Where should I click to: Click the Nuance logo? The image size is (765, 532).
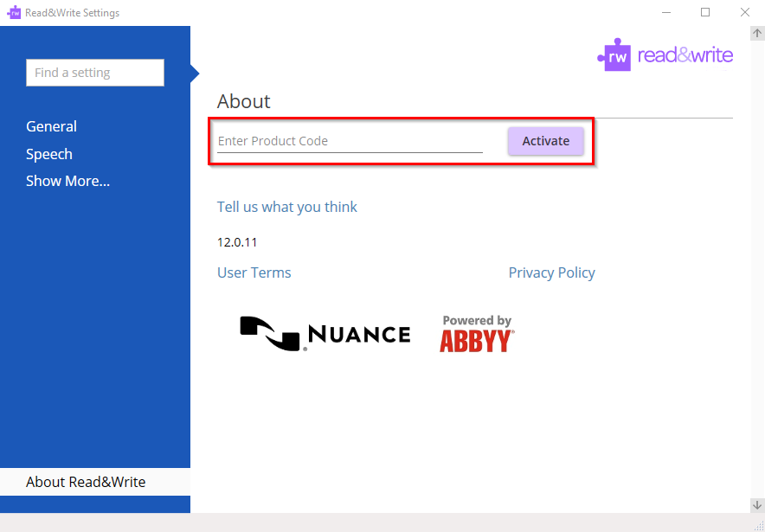pos(325,334)
